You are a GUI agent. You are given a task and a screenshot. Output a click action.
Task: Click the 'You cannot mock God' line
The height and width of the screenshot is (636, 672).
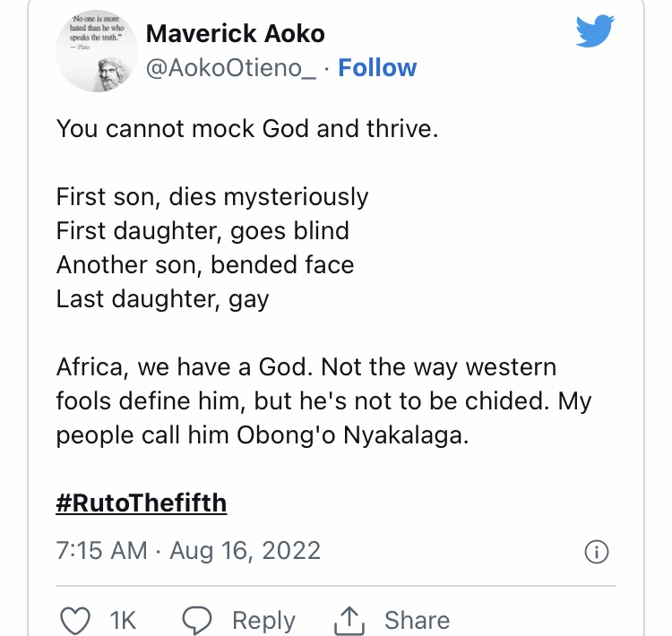247,129
